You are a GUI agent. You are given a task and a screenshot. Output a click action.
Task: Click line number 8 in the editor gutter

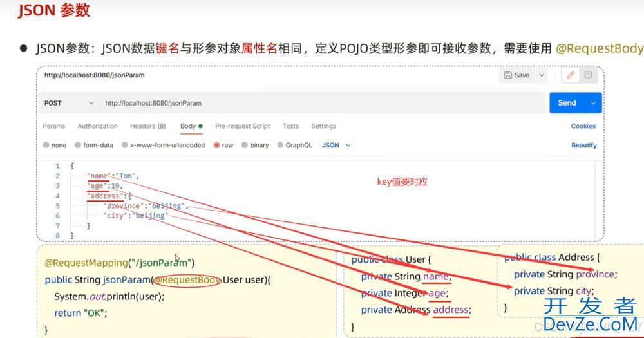pyautogui.click(x=57, y=236)
